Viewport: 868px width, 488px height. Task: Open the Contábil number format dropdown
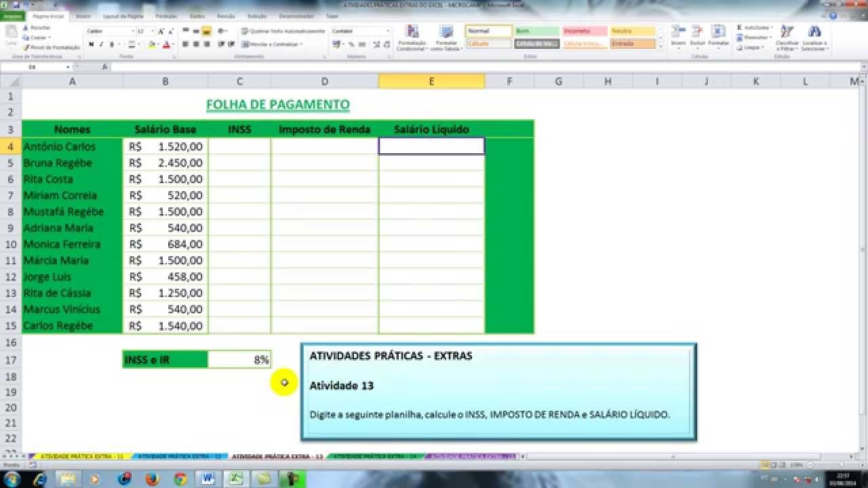coord(388,31)
